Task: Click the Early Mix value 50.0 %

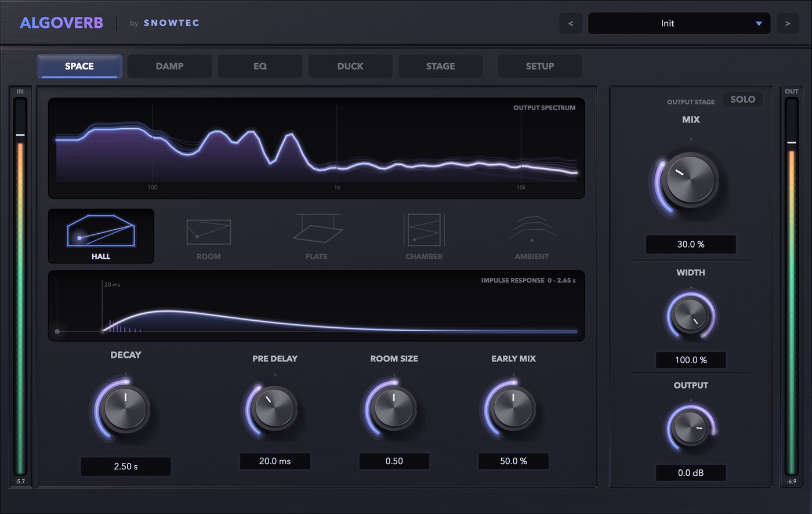Action: [513, 461]
